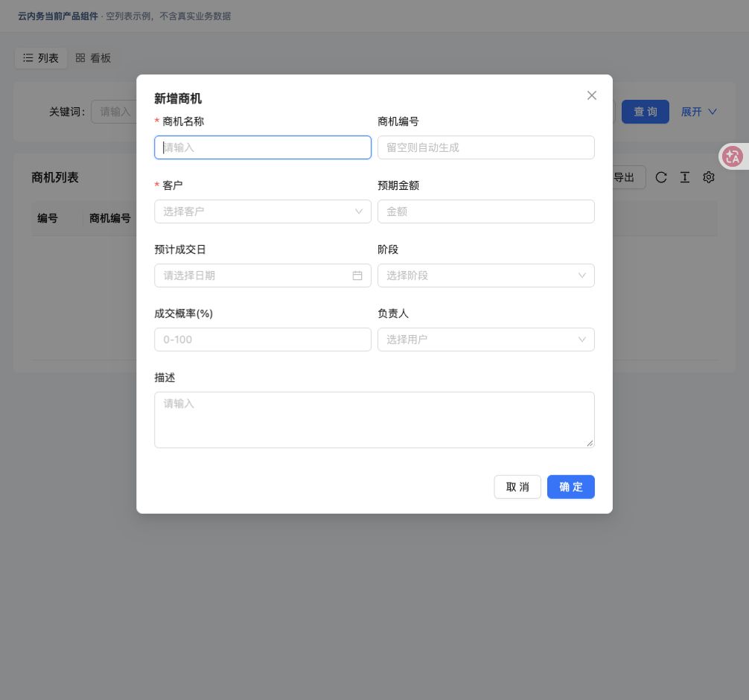Open column settings gear icon
The height and width of the screenshot is (700, 749).
(708, 177)
